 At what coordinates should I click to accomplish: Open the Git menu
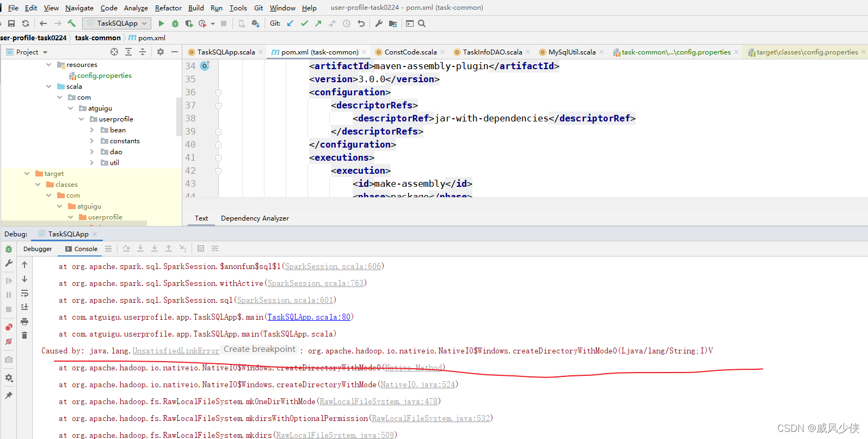[x=258, y=8]
